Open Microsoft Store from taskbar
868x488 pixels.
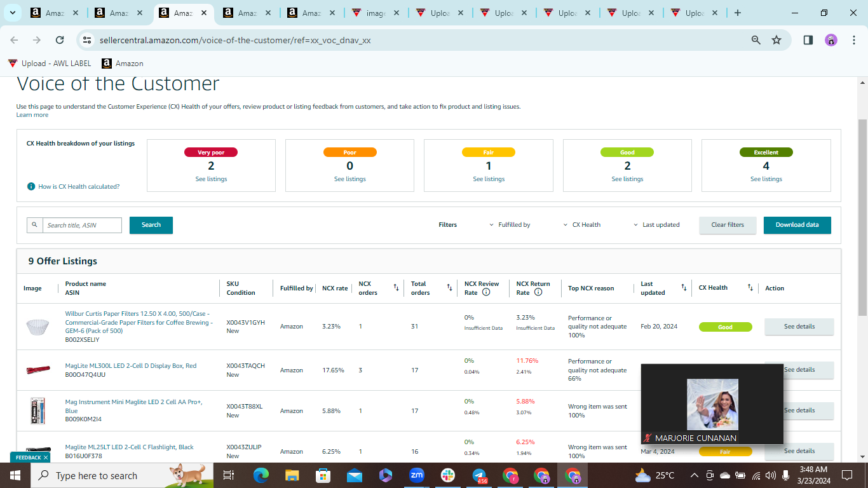pyautogui.click(x=323, y=475)
